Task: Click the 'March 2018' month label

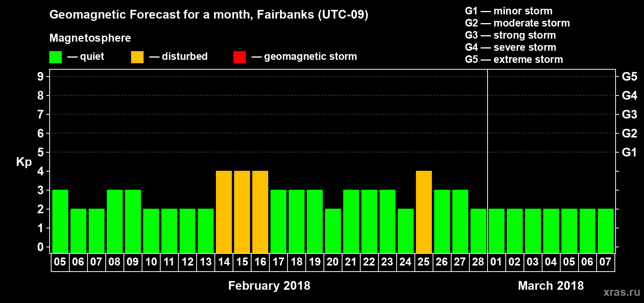Action: pos(551,286)
